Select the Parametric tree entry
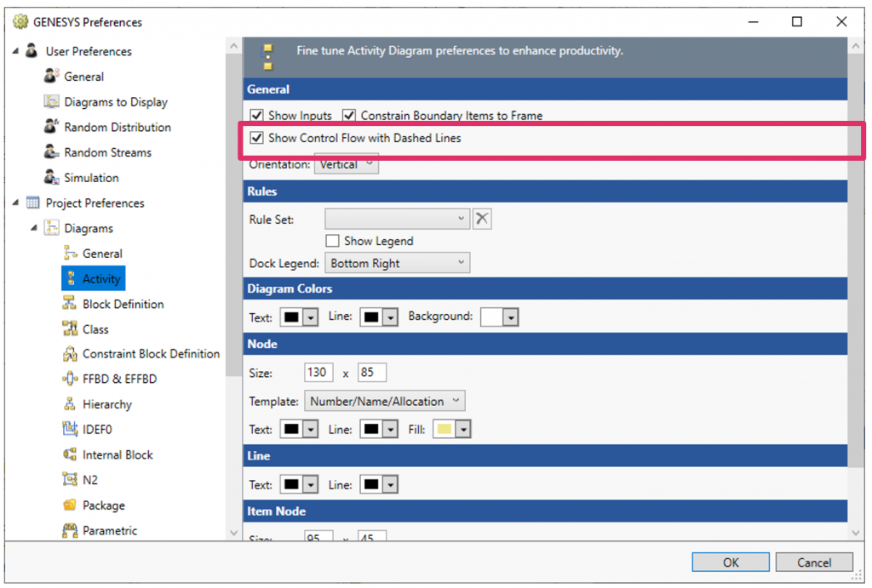Image resolution: width=872 pixels, height=588 pixels. [x=110, y=530]
